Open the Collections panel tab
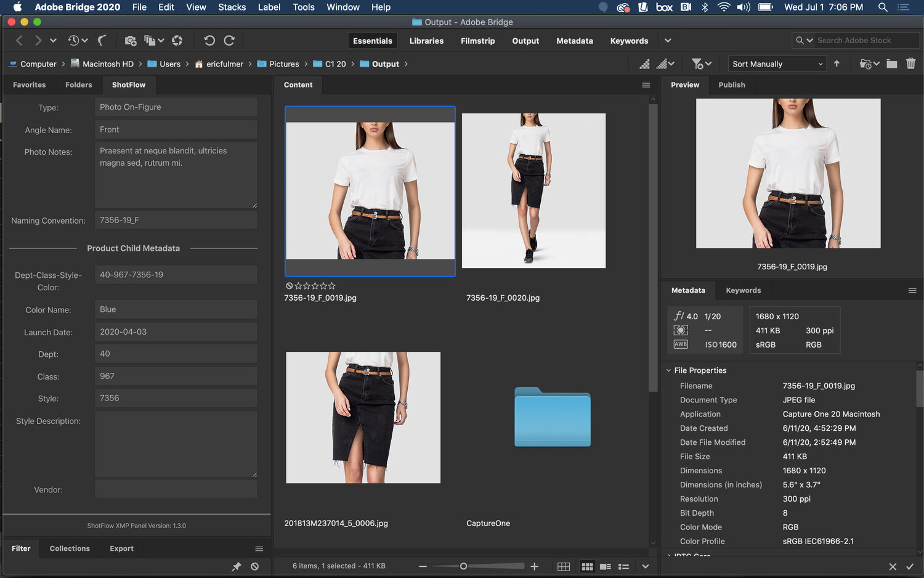Screen dimensions: 924x578 [x=70, y=548]
